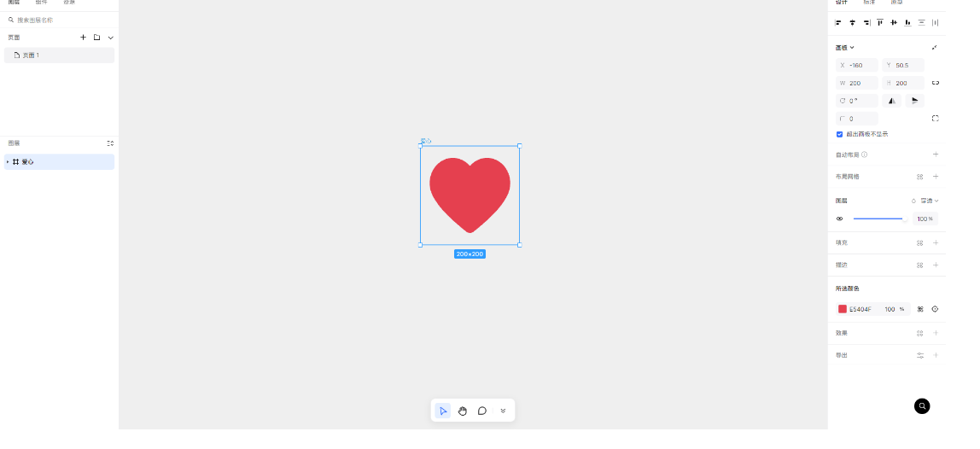Screen dimensions: 980x449
Task: Toggle the lock aspect ratio link icon
Action: click(x=935, y=83)
